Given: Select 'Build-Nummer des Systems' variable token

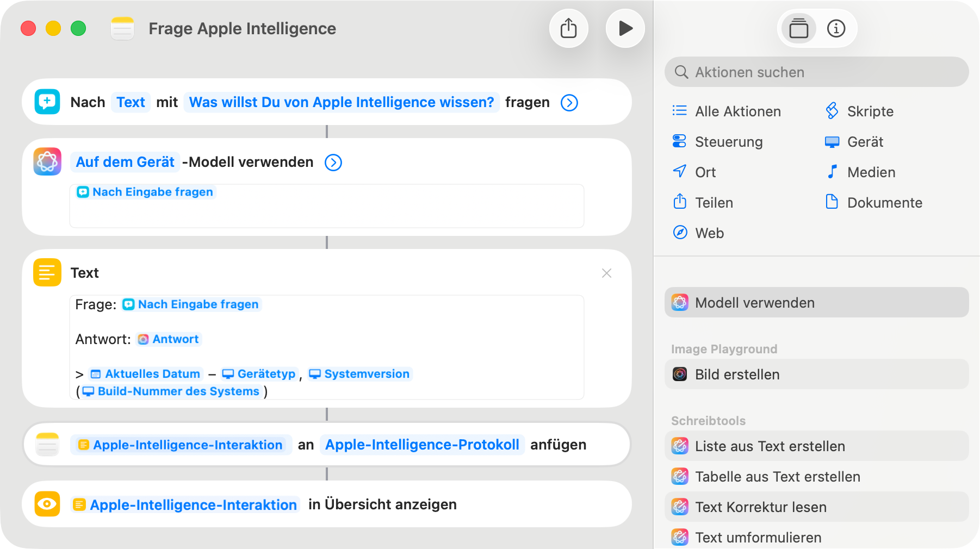Looking at the screenshot, I should [x=171, y=391].
